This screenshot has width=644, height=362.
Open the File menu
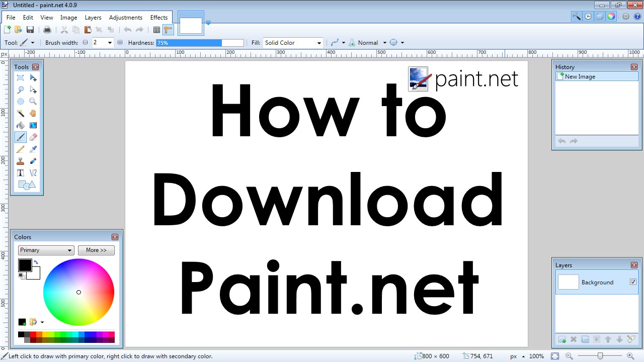click(x=11, y=18)
